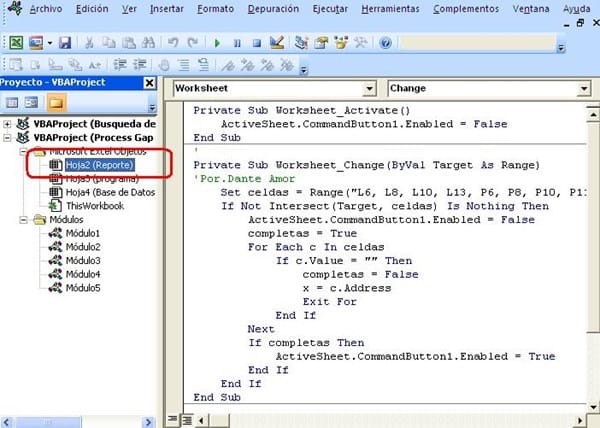Toggle bookmark with the flag icon
The width and height of the screenshot is (600, 428).
[x=228, y=65]
